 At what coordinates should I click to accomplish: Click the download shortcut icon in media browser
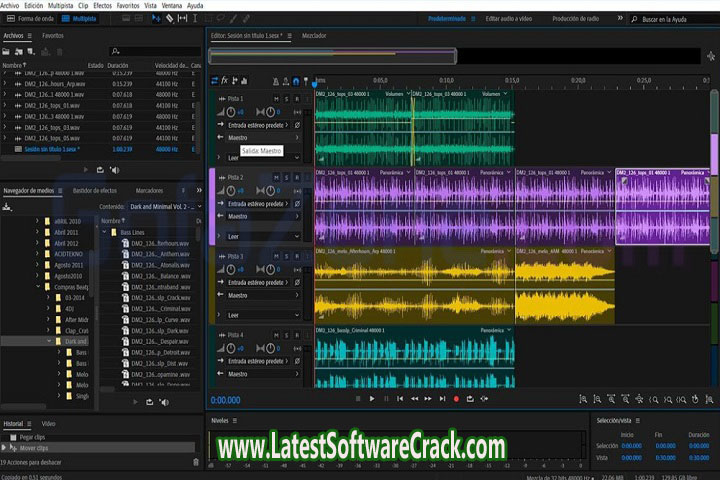coord(7,207)
